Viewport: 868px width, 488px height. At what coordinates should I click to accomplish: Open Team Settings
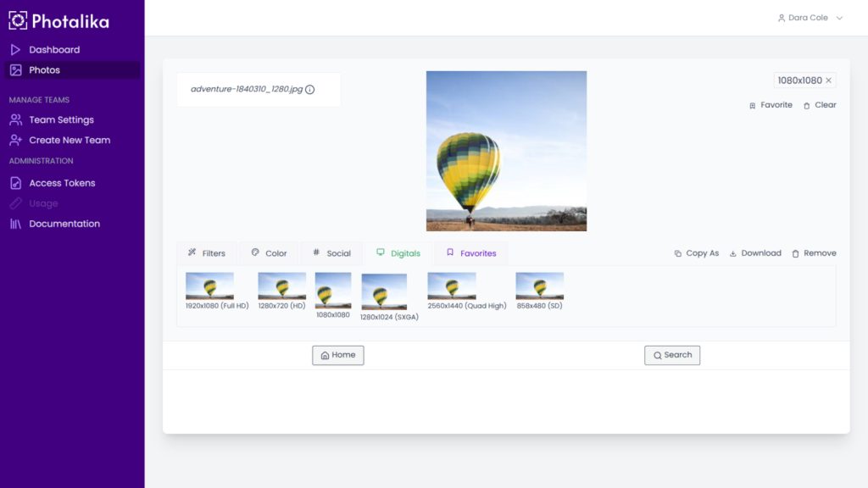(x=61, y=120)
